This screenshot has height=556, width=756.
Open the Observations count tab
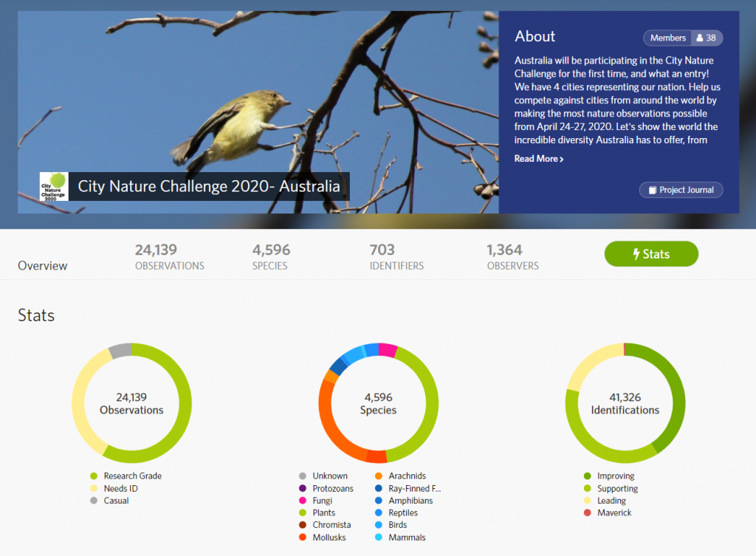[169, 257]
